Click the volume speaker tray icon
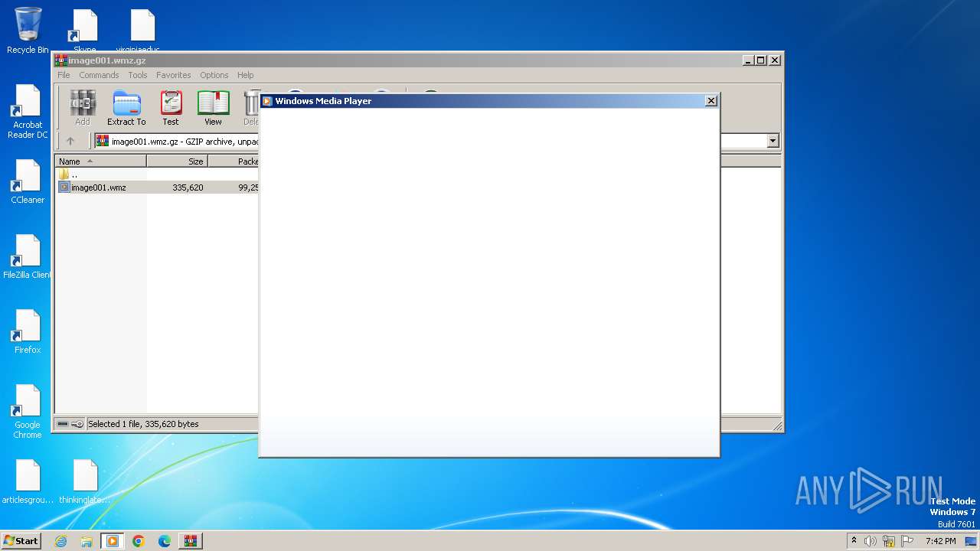The height and width of the screenshot is (551, 980). (x=871, y=541)
